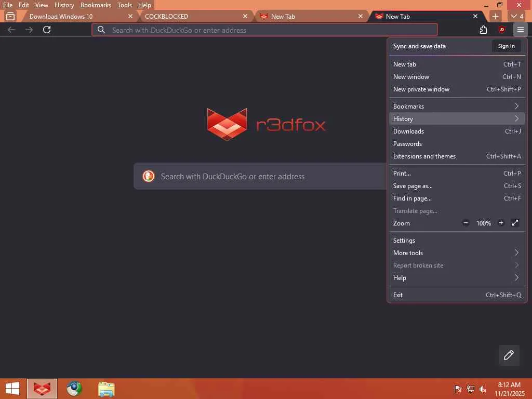Expand the History submenu

click(x=457, y=119)
